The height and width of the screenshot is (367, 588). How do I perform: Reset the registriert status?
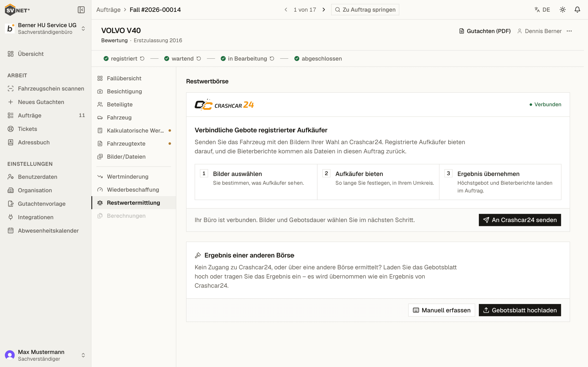(142, 59)
